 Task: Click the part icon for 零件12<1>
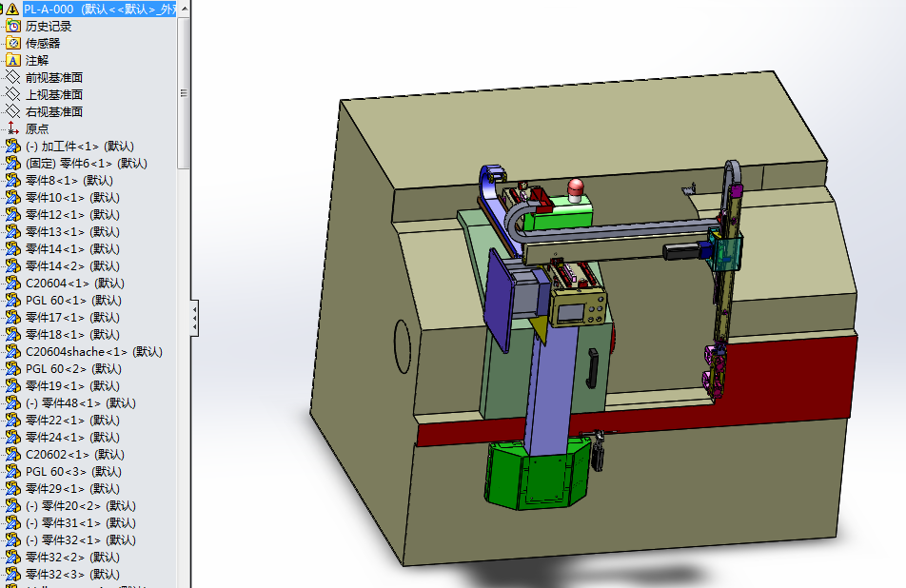12,214
